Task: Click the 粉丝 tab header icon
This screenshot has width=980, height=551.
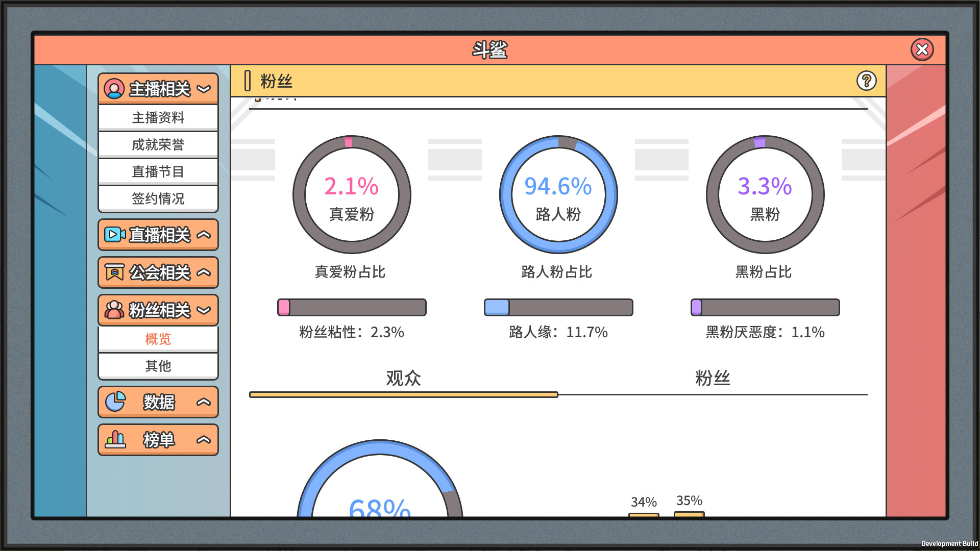Action: pyautogui.click(x=249, y=81)
